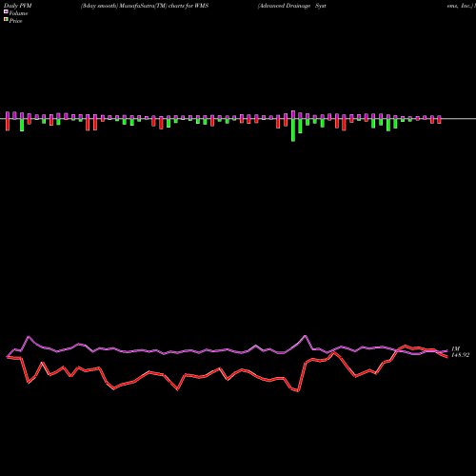Click the '1M' label beside the lines
476x476 pixels.
click(455, 349)
